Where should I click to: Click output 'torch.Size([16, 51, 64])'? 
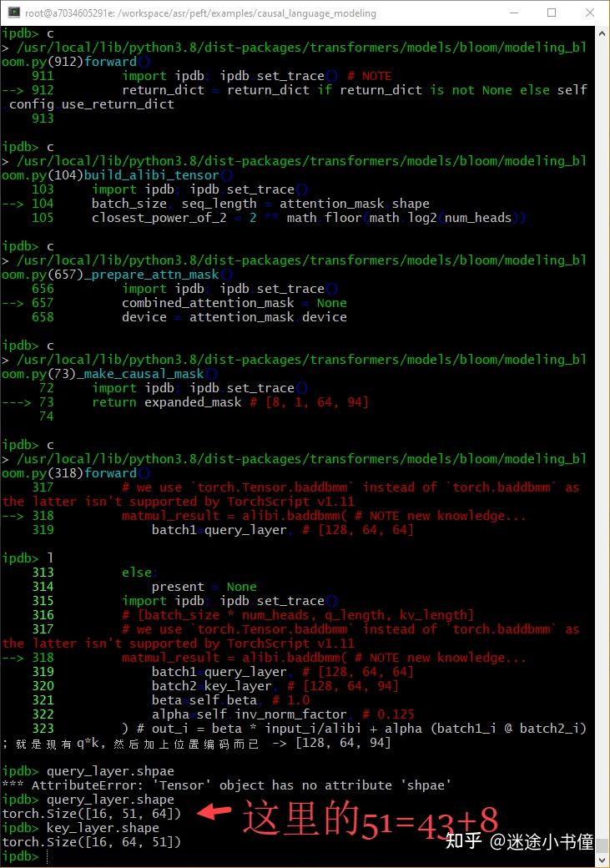click(x=91, y=814)
